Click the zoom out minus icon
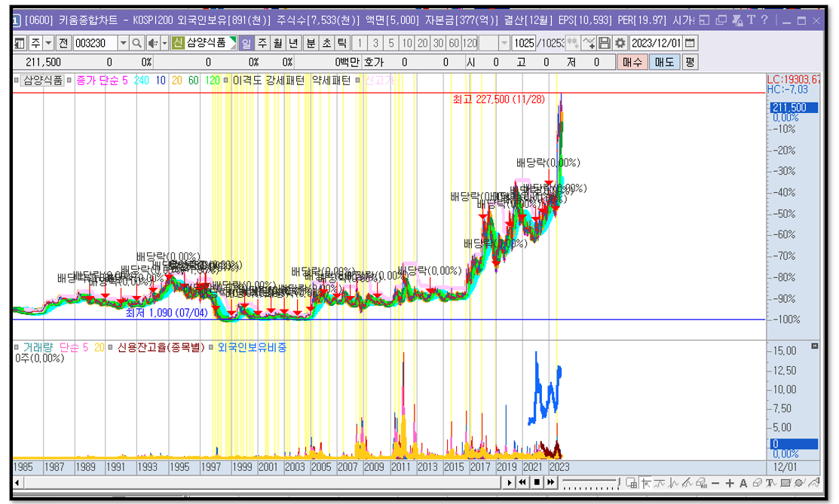839x504 pixels. coord(715,483)
